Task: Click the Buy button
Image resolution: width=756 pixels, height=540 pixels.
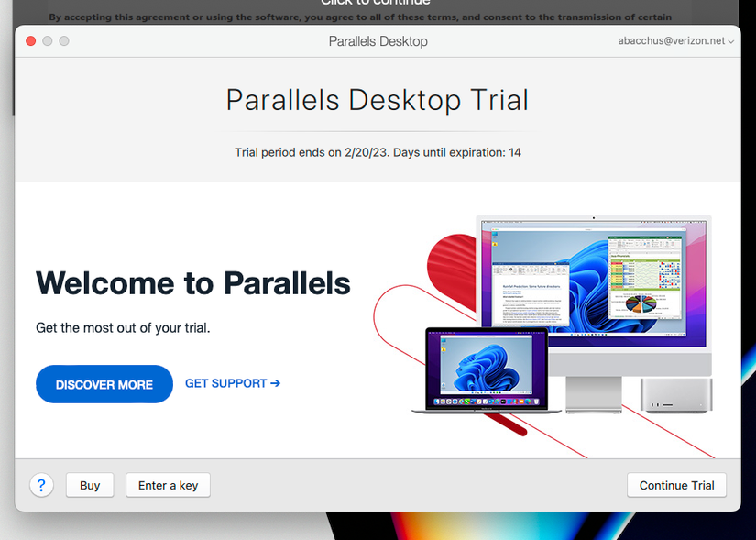Action: tap(90, 485)
